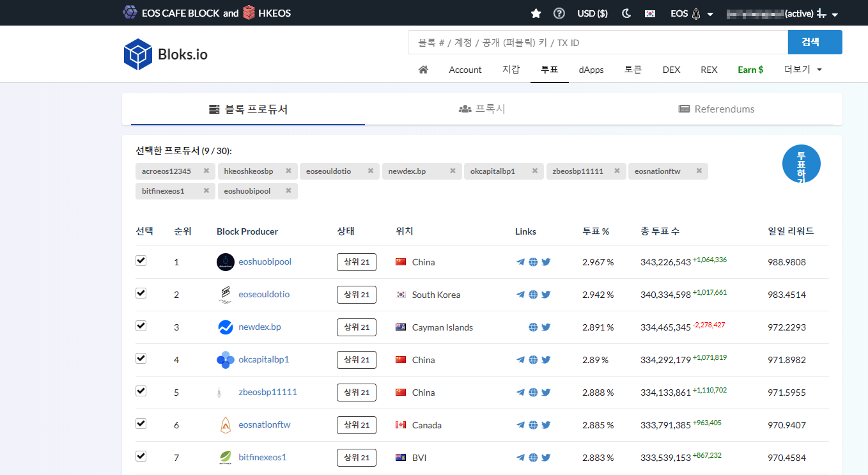Open website globe link for eoseouldotio

[533, 295]
